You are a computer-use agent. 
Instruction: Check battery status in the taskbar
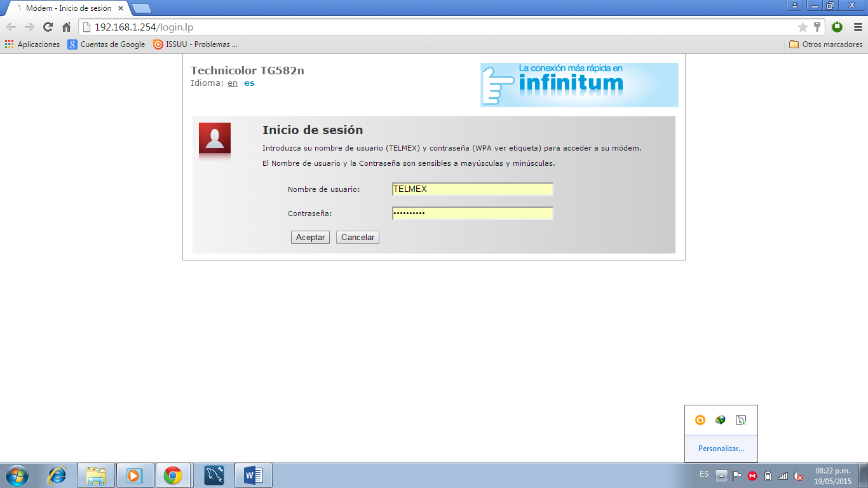[x=769, y=475]
